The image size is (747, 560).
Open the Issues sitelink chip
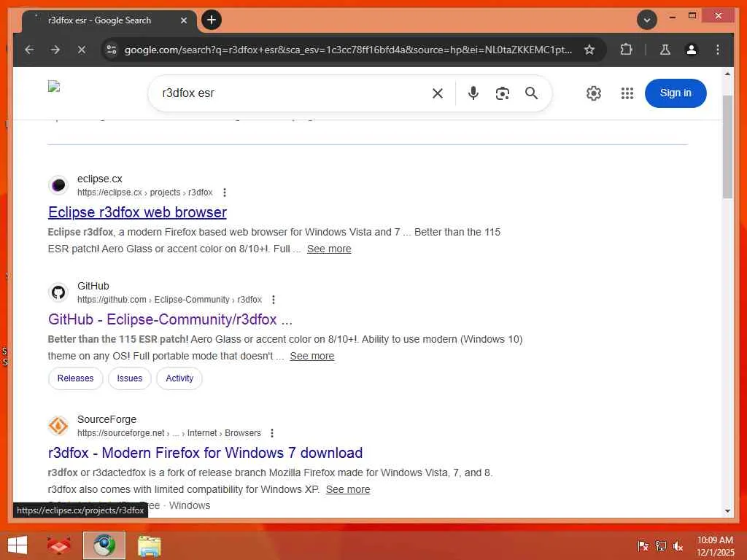pyautogui.click(x=130, y=378)
